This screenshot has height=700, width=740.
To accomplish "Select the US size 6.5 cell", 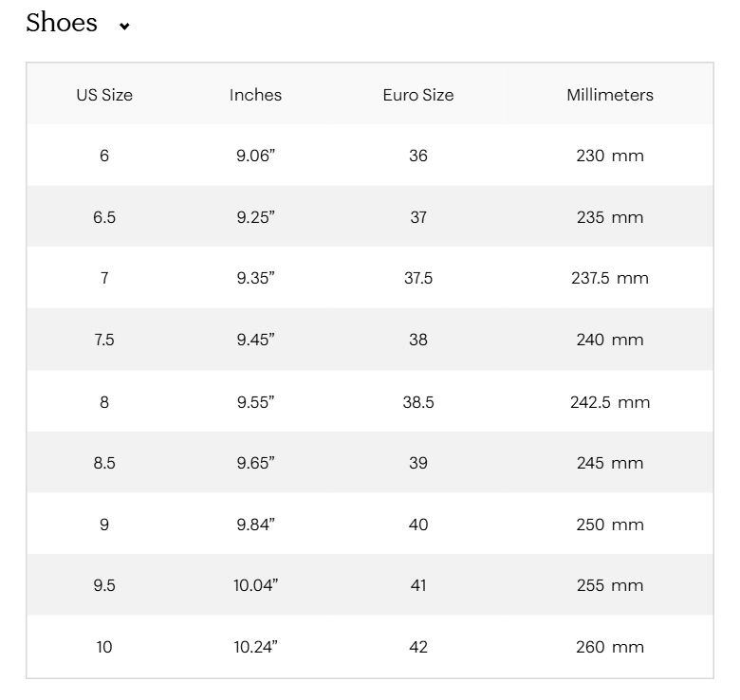I will click(x=104, y=217).
